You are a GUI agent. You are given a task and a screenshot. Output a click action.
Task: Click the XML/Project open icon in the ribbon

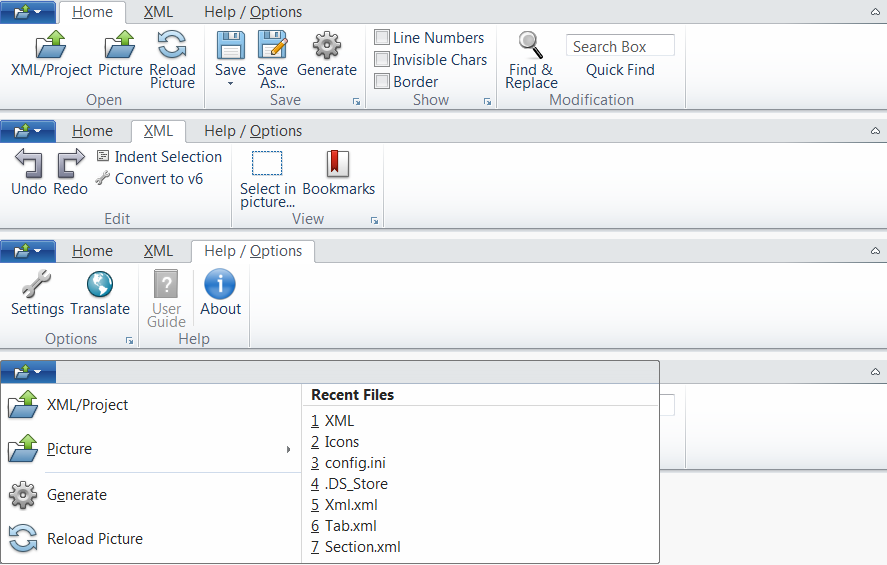point(51,46)
